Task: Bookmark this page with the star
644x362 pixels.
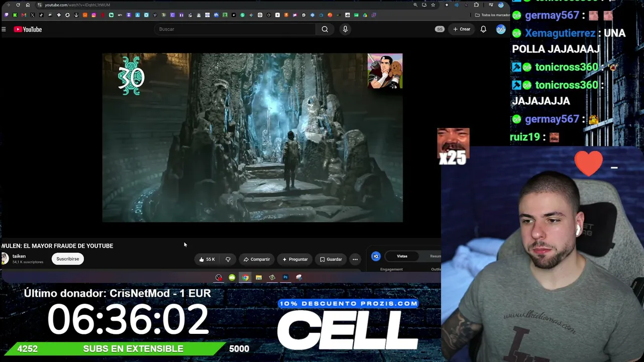Action: coord(433,5)
